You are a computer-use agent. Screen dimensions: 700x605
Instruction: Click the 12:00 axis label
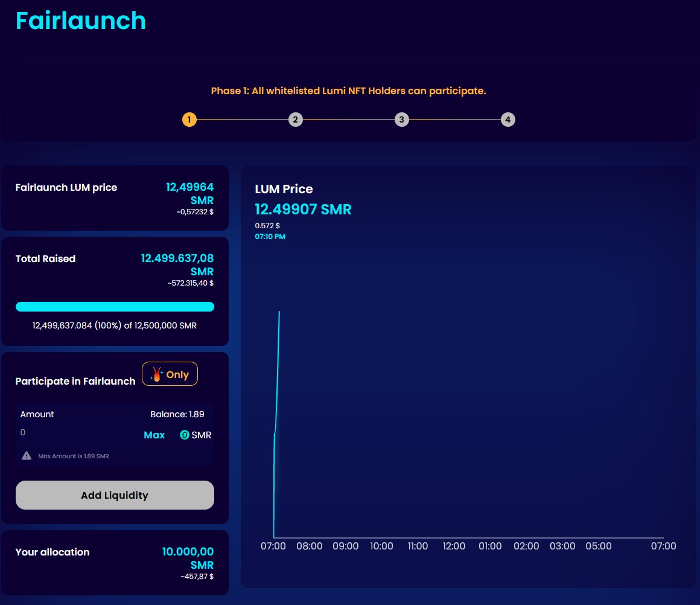click(454, 546)
